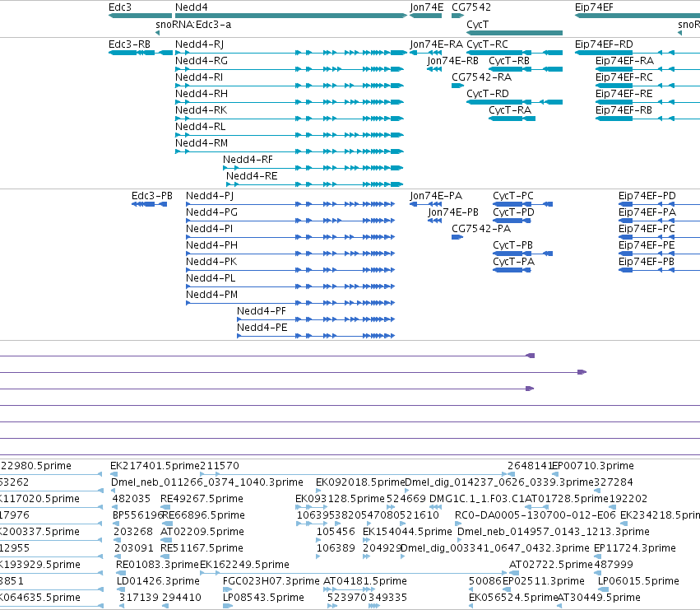Choose transcript CycT-RA
The height and width of the screenshot is (610, 700).
pos(510,110)
